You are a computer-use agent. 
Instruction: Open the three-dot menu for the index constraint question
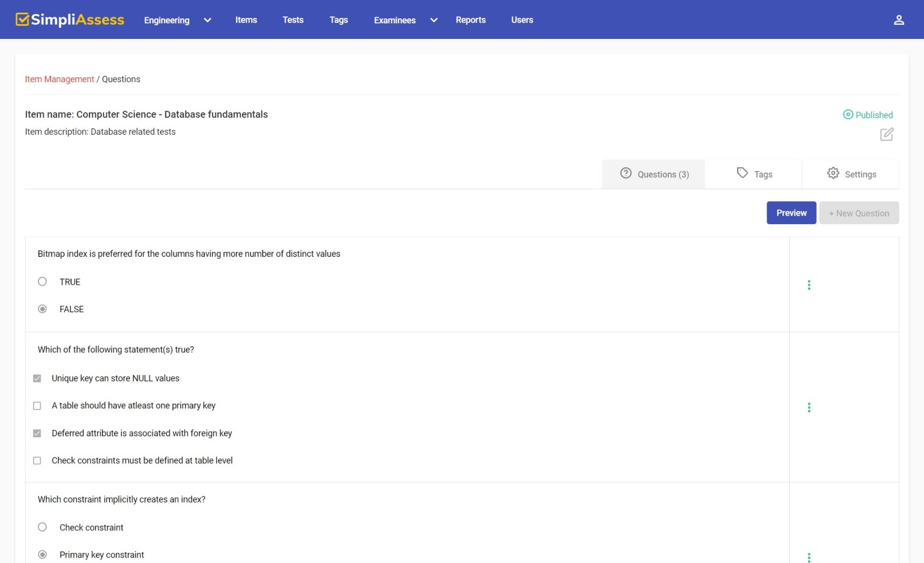809,557
